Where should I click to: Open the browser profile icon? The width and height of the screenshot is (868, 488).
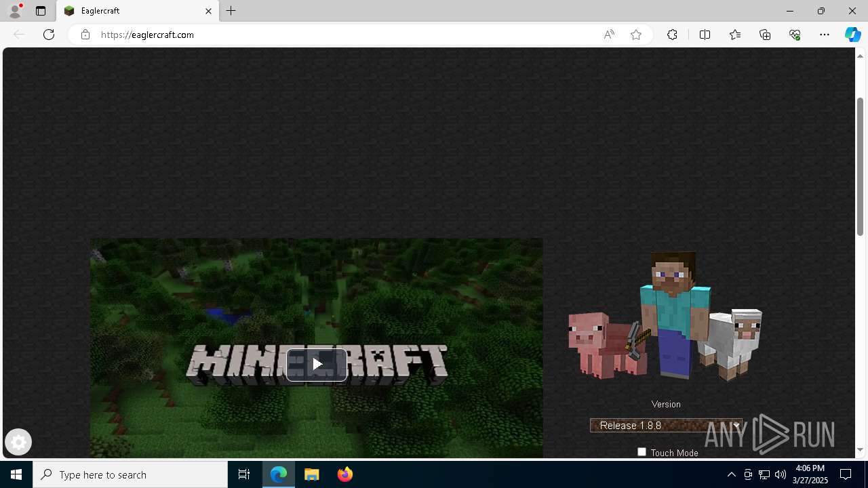tap(15, 11)
